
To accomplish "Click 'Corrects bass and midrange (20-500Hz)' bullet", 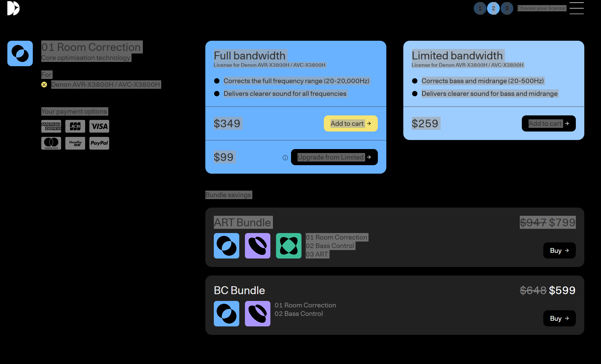I will click(x=482, y=81).
